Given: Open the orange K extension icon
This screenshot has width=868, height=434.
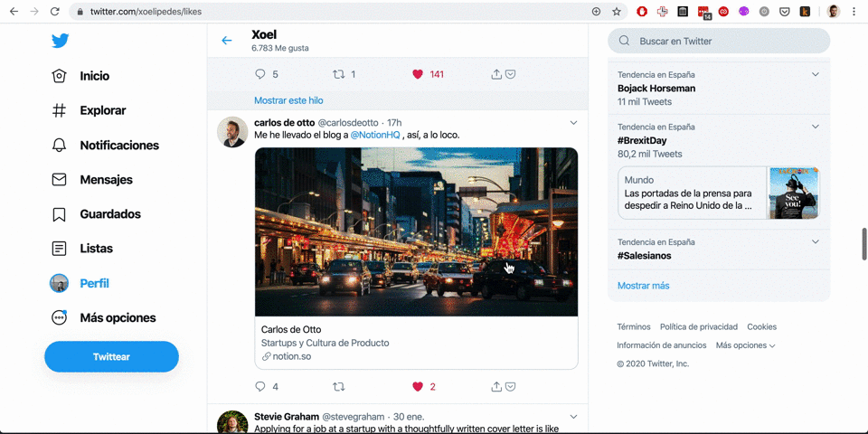Looking at the screenshot, I should point(805,11).
